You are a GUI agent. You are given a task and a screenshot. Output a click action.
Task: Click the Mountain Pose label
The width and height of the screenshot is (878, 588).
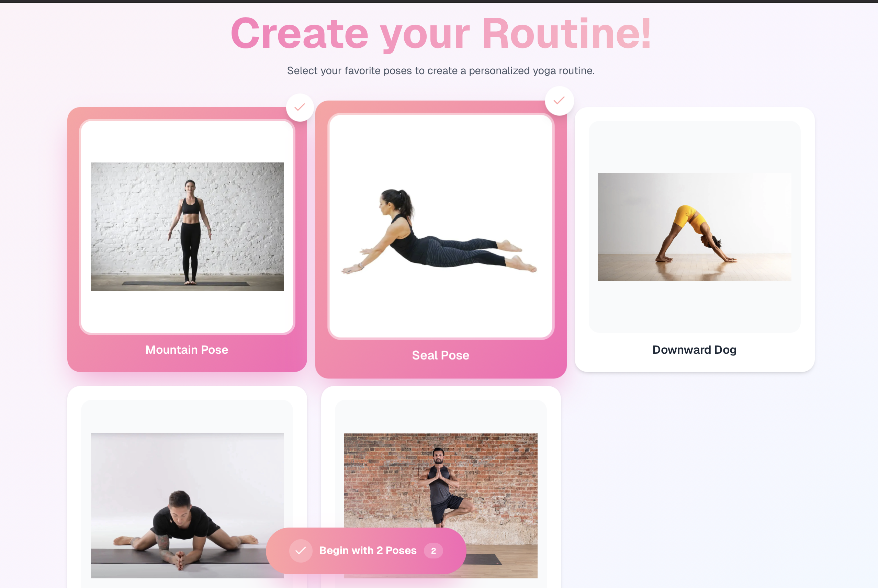(x=187, y=350)
